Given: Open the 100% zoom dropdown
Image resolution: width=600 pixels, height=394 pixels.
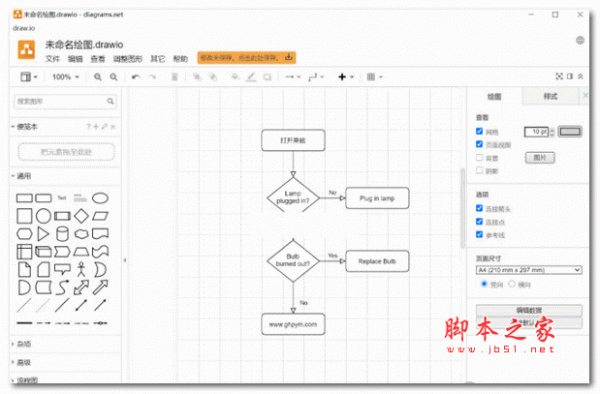Looking at the screenshot, I should pos(65,77).
